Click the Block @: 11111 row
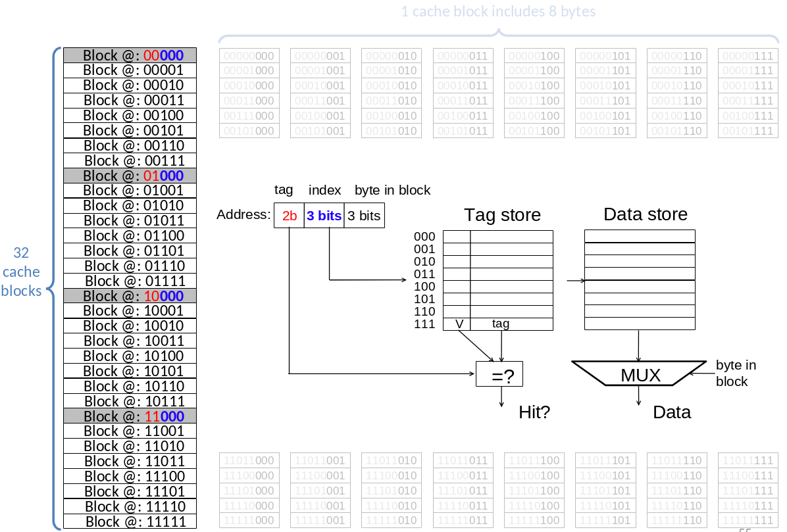Image resolution: width=787 pixels, height=532 pixels. click(x=130, y=521)
